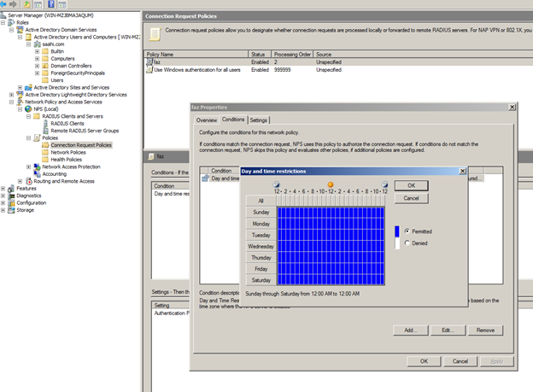533x392 pixels.
Task: Click OK in Day and time restrictions
Action: [x=411, y=185]
